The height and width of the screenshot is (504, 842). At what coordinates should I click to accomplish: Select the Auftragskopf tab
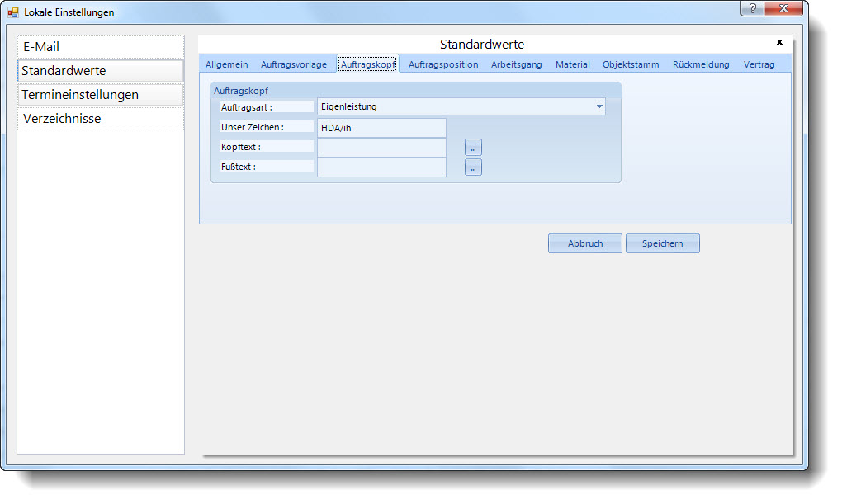368,64
